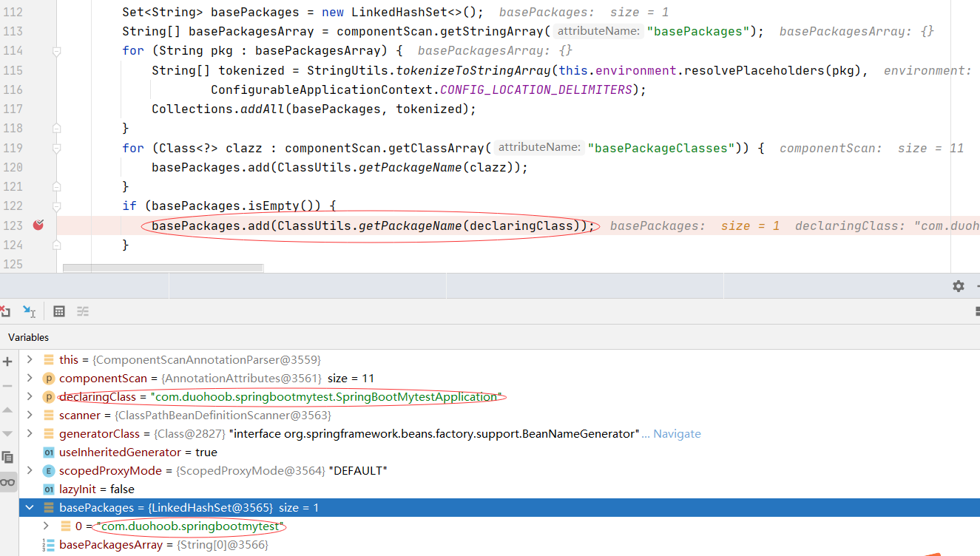Click the Trace Current Stream Chain icon

coord(83,311)
